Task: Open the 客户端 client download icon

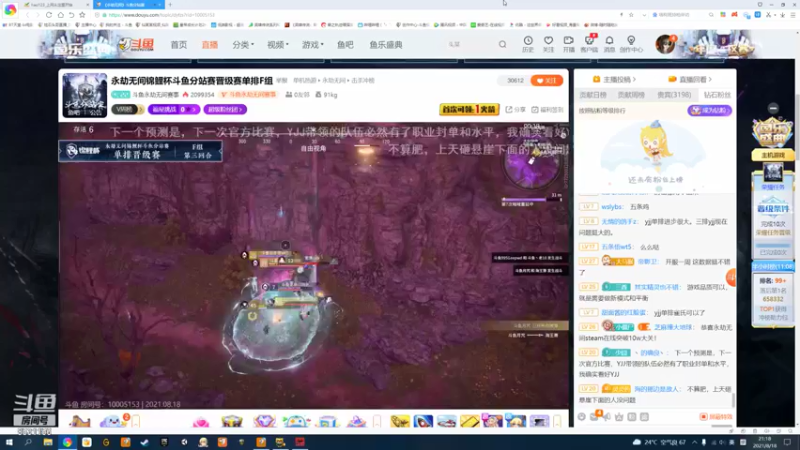Action: point(589,44)
